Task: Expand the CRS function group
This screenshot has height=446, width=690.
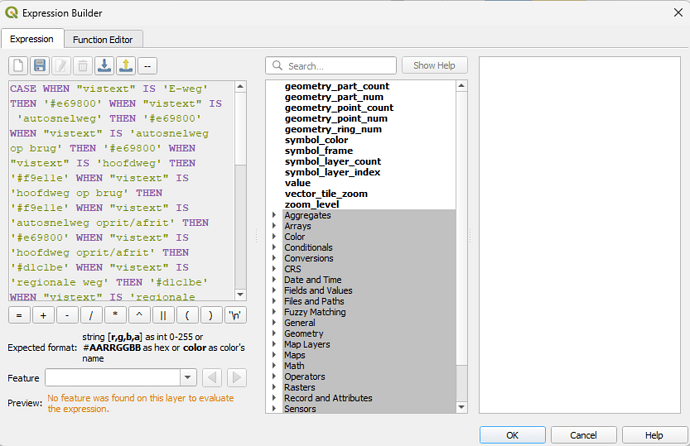Action: [274, 269]
